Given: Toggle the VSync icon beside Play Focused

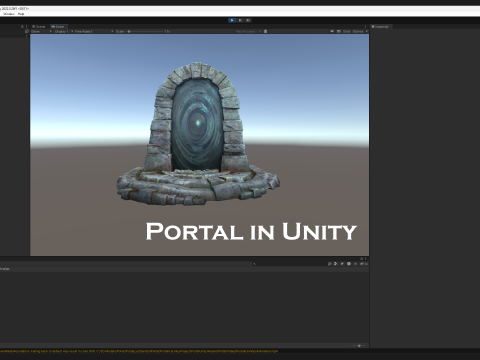Looking at the screenshot, I should coord(265,31).
